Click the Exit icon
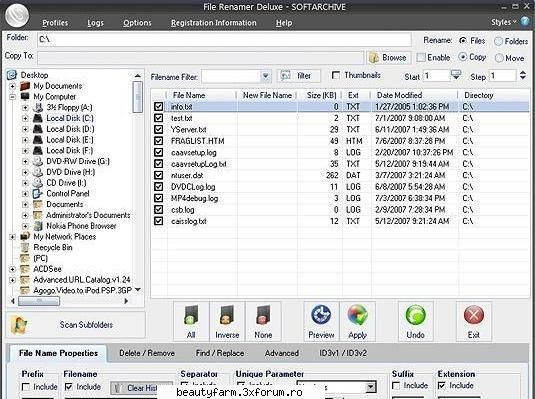Screen dimensions: 535x399 (474, 315)
